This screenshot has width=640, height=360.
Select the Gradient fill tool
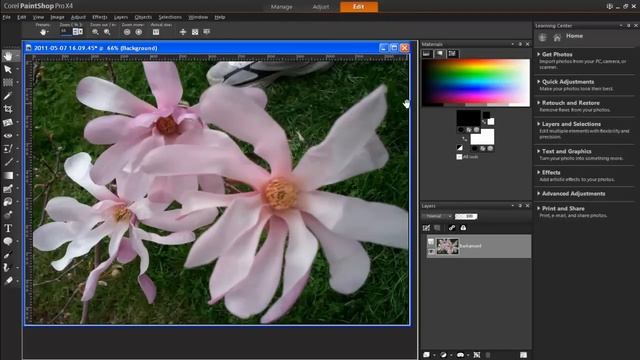tap(8, 176)
